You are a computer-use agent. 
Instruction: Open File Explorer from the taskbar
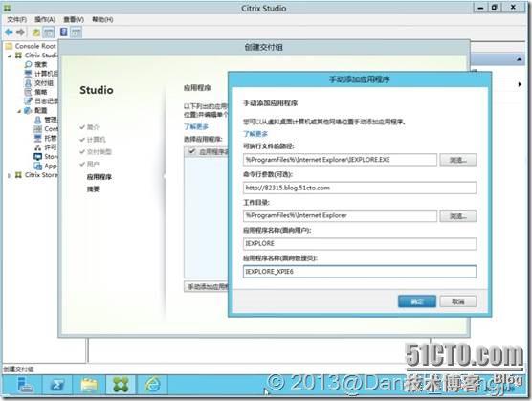pyautogui.click(x=89, y=385)
